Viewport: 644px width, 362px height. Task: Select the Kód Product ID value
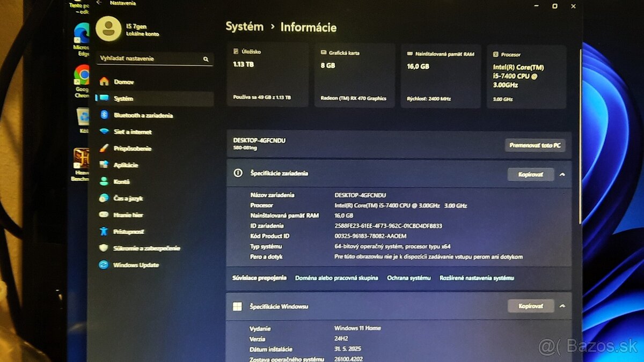coord(370,236)
